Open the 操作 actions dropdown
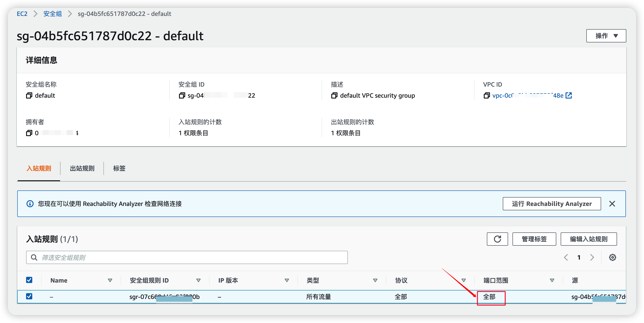 tap(606, 36)
